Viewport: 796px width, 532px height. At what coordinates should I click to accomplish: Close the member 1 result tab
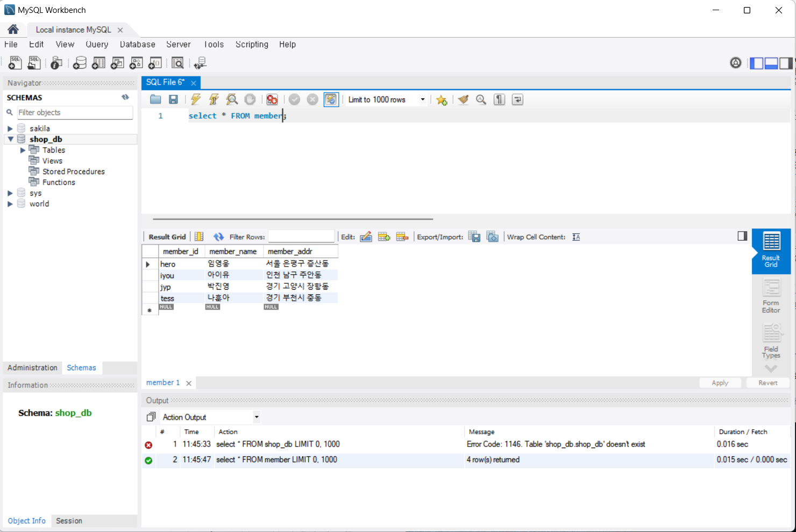pyautogui.click(x=189, y=383)
